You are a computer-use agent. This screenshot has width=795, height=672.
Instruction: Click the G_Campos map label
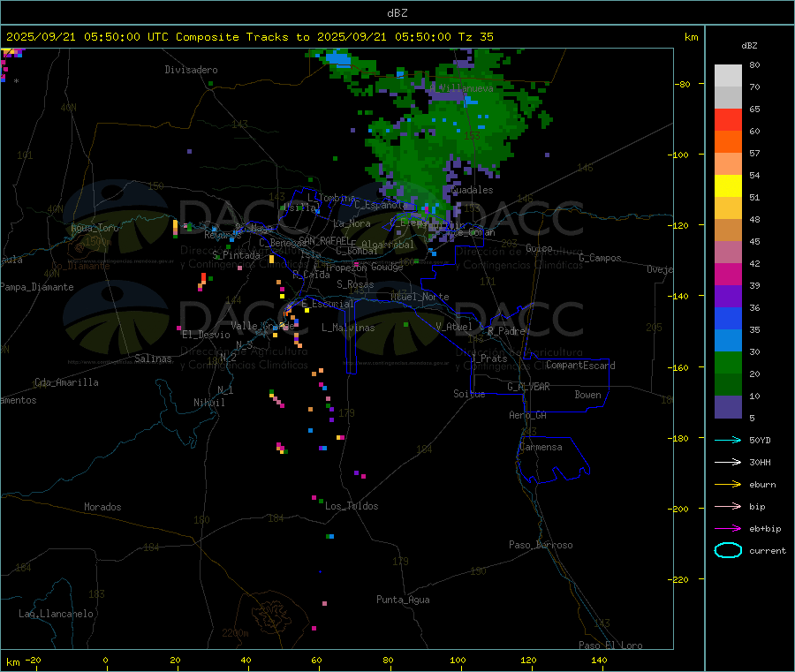pos(601,258)
